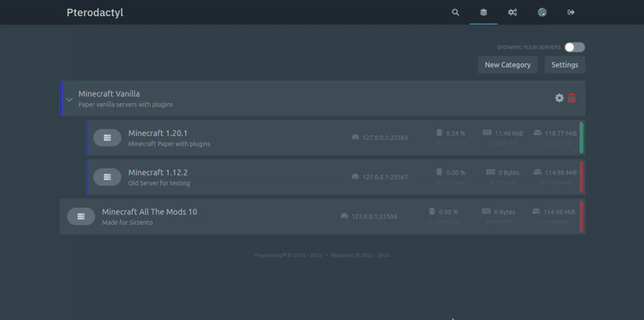The height and width of the screenshot is (320, 644).
Task: Click disk icon in Minecraft 1.12.2 row
Action: coord(537,172)
